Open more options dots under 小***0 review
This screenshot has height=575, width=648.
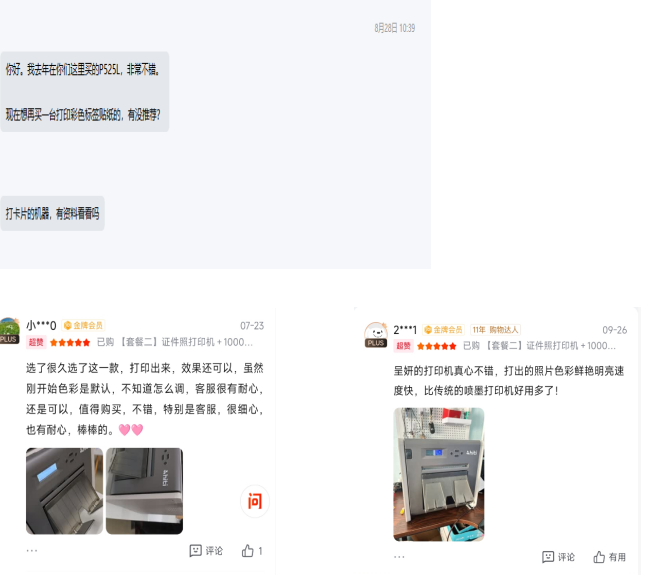tap(32, 550)
